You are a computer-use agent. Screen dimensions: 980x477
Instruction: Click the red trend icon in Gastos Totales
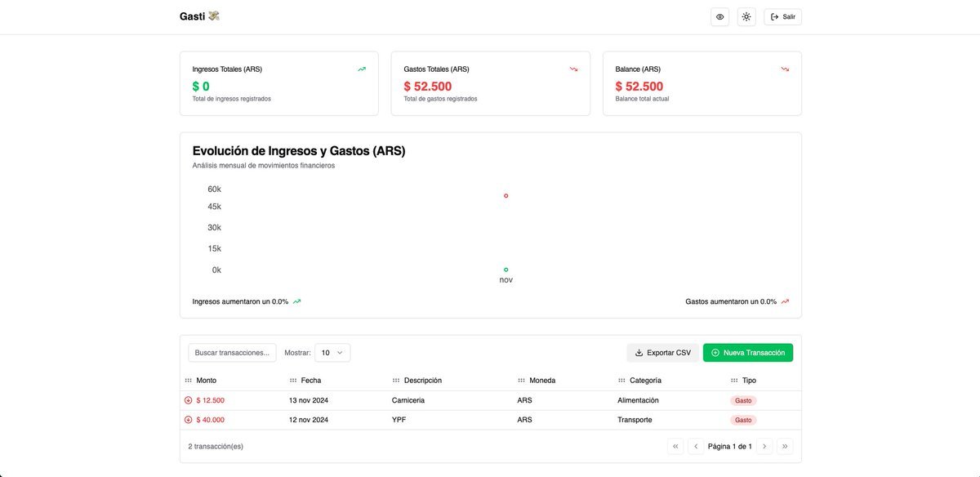tap(573, 69)
